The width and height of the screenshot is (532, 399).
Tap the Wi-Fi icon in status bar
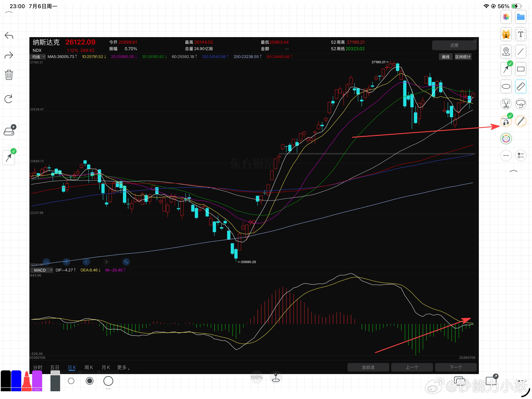pos(486,6)
